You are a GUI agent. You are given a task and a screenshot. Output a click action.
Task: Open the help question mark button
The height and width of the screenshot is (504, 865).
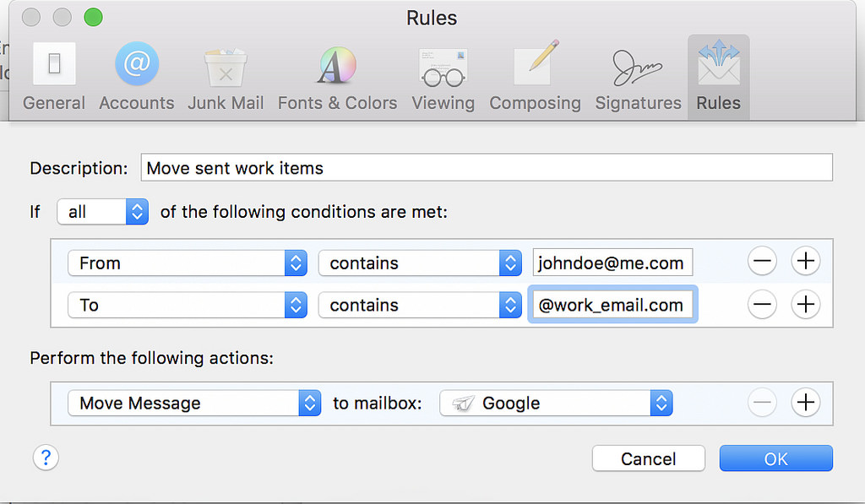tap(46, 458)
